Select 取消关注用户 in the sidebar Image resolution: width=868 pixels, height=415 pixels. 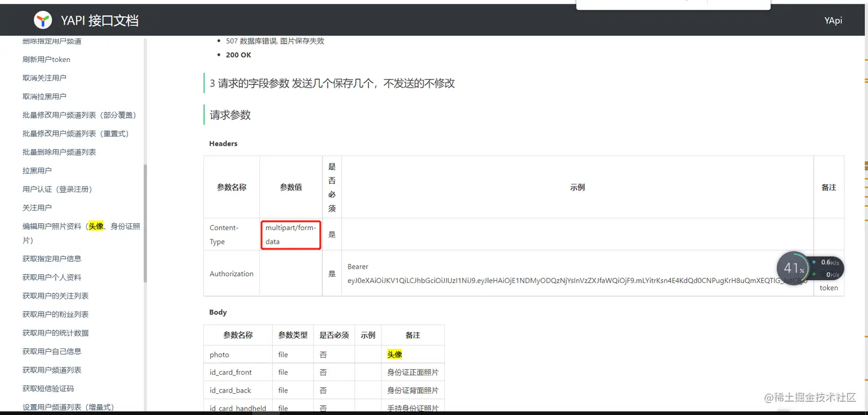[x=44, y=77]
